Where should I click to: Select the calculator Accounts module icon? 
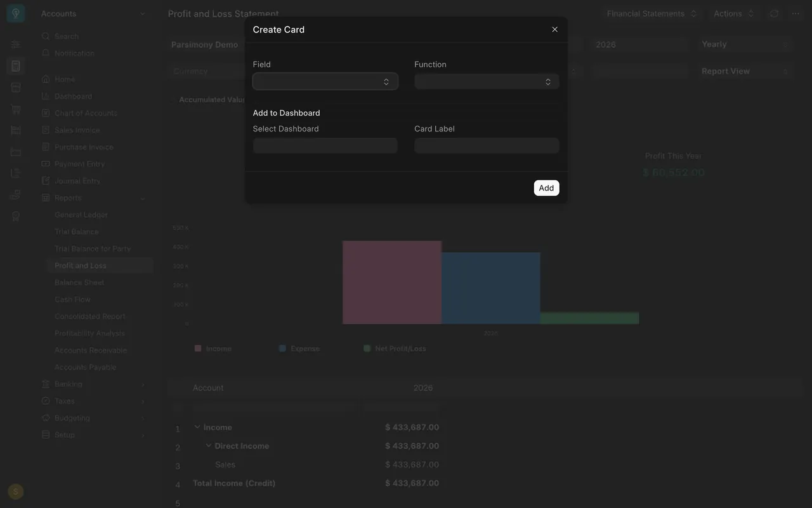tap(16, 66)
